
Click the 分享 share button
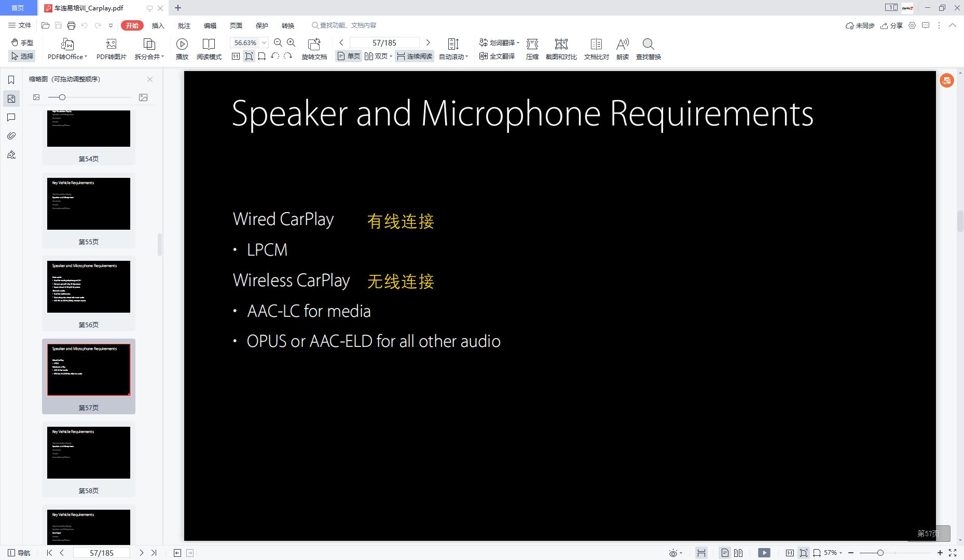893,25
